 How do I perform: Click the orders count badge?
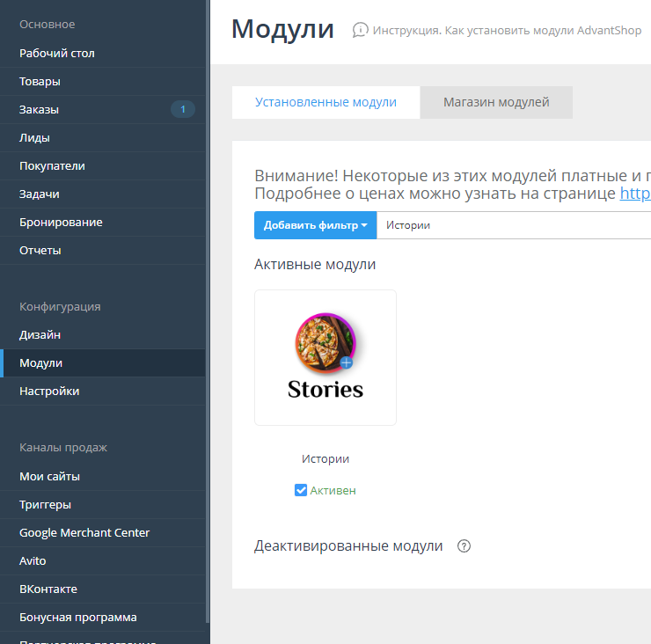tap(183, 110)
